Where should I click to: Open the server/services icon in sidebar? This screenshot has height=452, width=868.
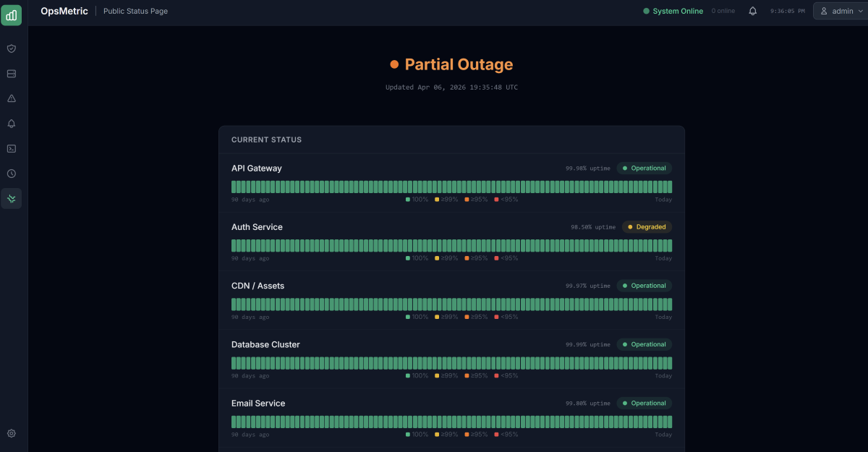11,73
